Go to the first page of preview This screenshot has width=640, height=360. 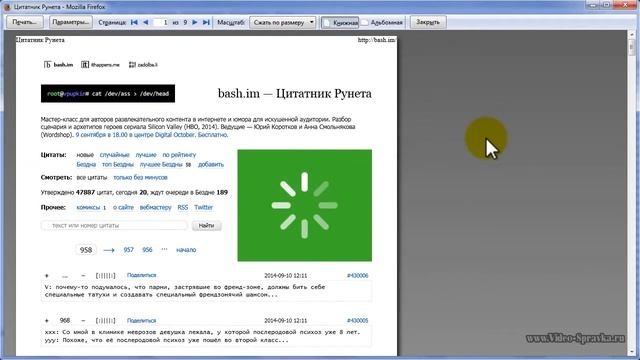134,22
